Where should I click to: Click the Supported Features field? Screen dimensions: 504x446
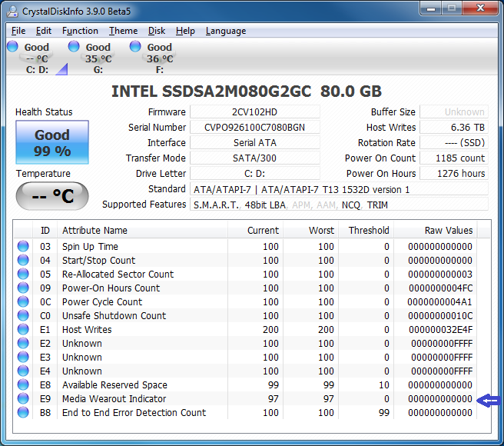pyautogui.click(x=339, y=205)
